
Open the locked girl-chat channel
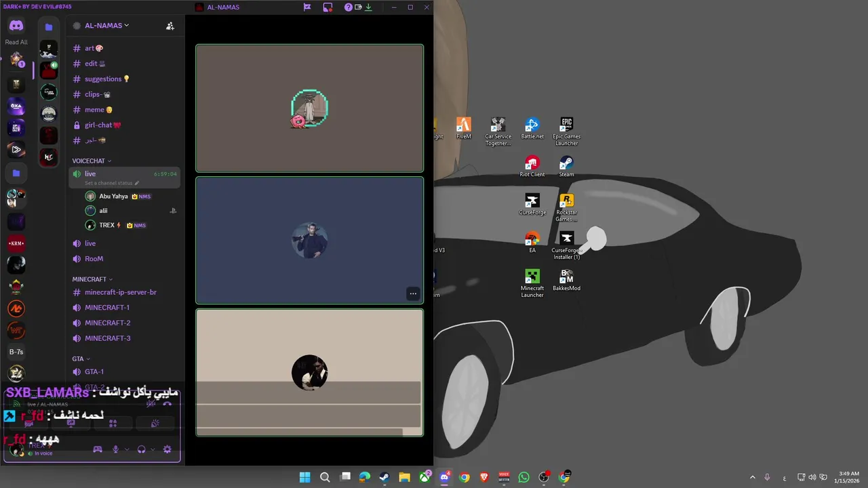pyautogui.click(x=125, y=125)
